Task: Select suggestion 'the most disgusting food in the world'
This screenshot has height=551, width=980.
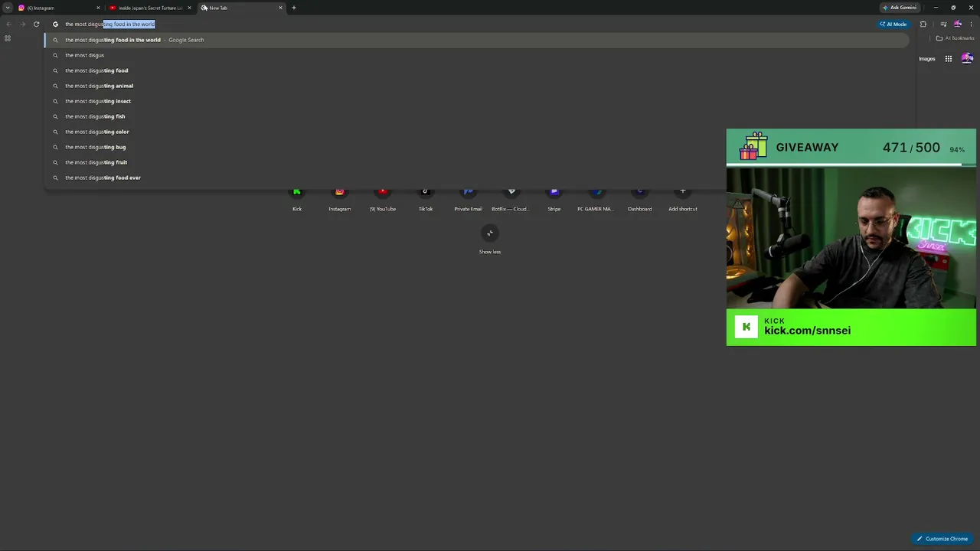Action: tap(476, 40)
